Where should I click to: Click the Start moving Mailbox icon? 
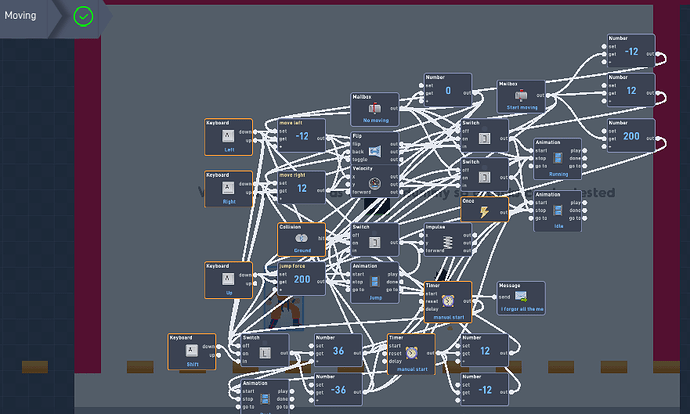(521, 95)
